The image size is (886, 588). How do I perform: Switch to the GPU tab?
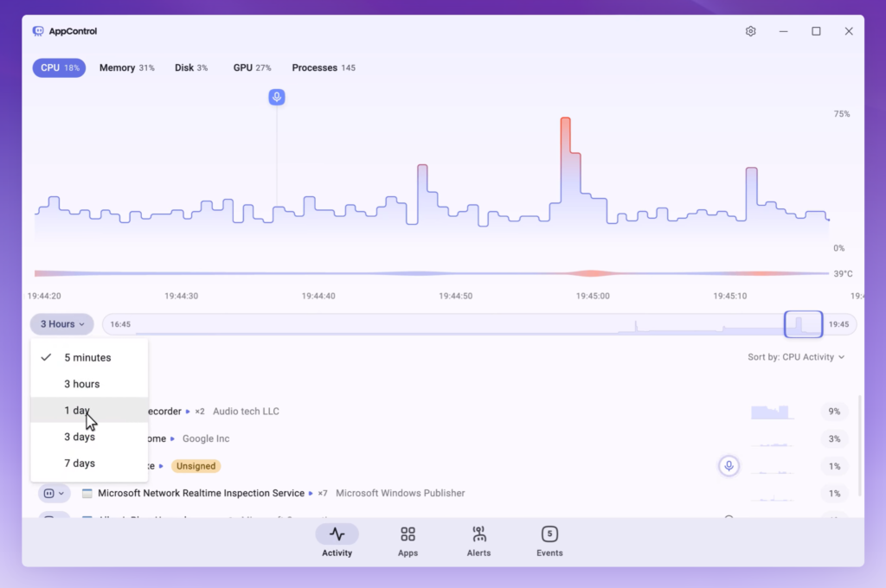[x=252, y=67]
